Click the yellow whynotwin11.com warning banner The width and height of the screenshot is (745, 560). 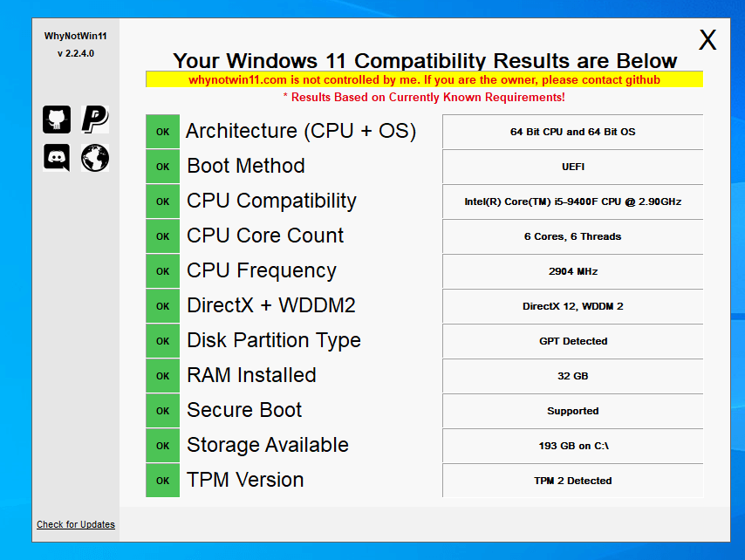(x=424, y=79)
